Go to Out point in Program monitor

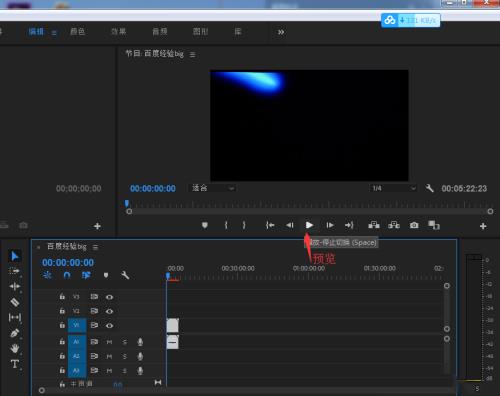click(349, 225)
